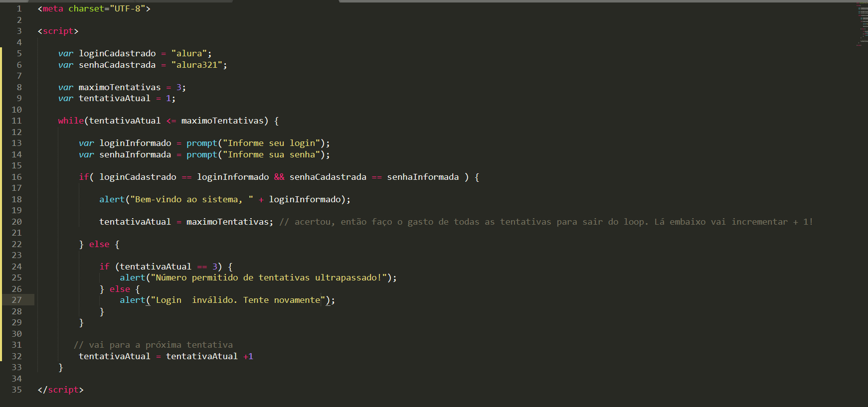Click the while keyword
Viewport: 868px width, 407px height.
[x=71, y=121]
